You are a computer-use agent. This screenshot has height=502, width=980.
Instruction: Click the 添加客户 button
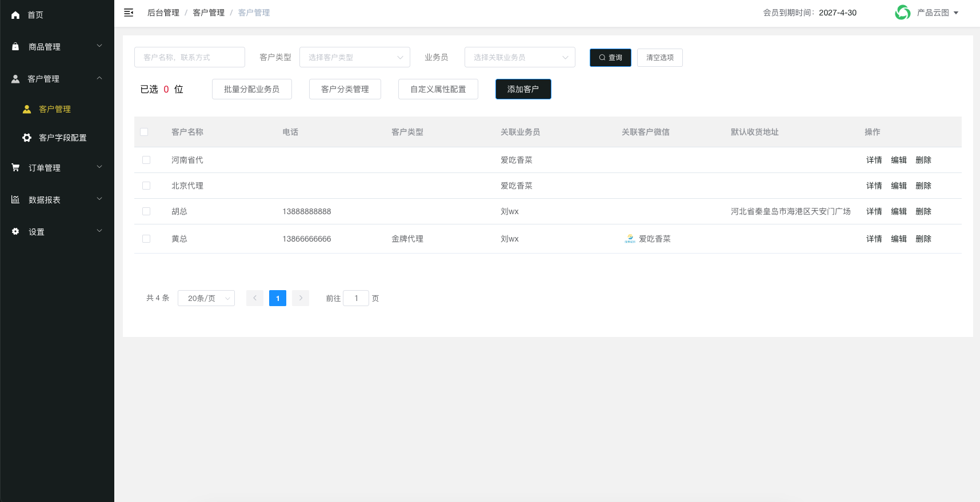tap(523, 89)
